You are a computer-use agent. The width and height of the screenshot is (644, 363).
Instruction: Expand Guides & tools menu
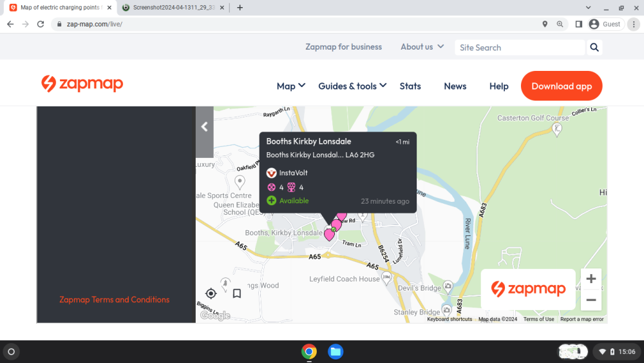(x=352, y=86)
